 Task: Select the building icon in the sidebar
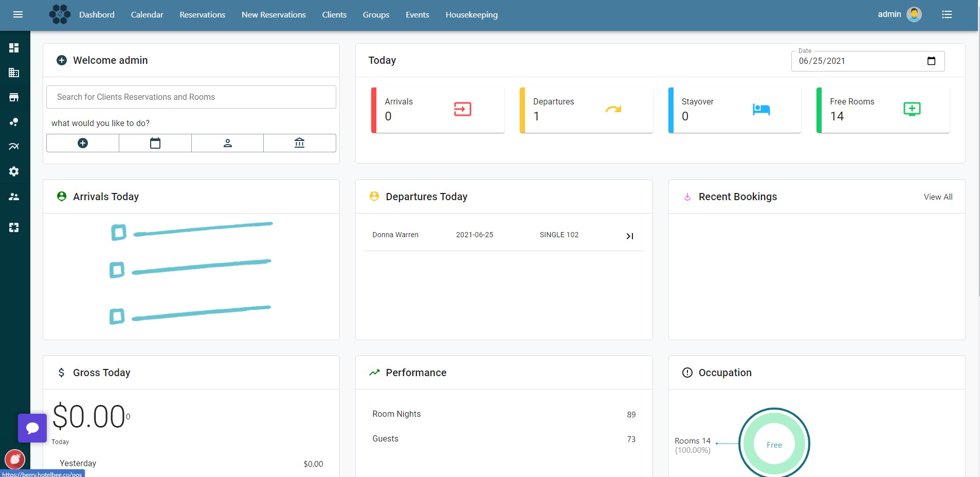[x=14, y=72]
